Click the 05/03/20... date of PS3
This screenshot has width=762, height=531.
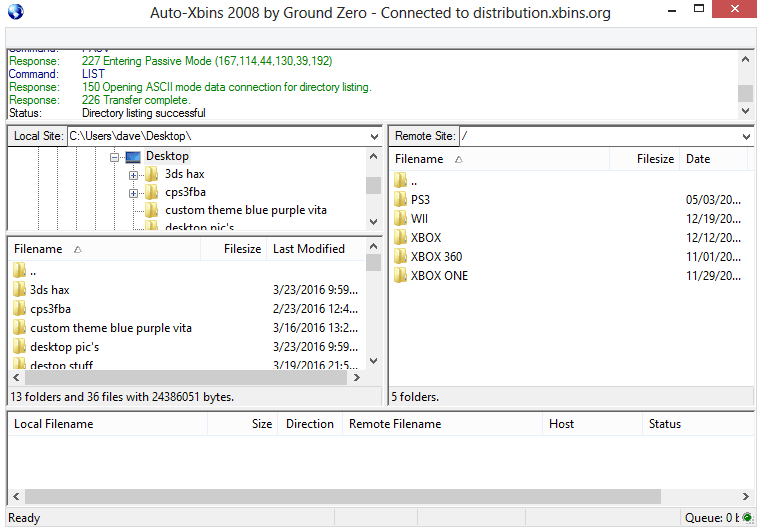pos(713,200)
